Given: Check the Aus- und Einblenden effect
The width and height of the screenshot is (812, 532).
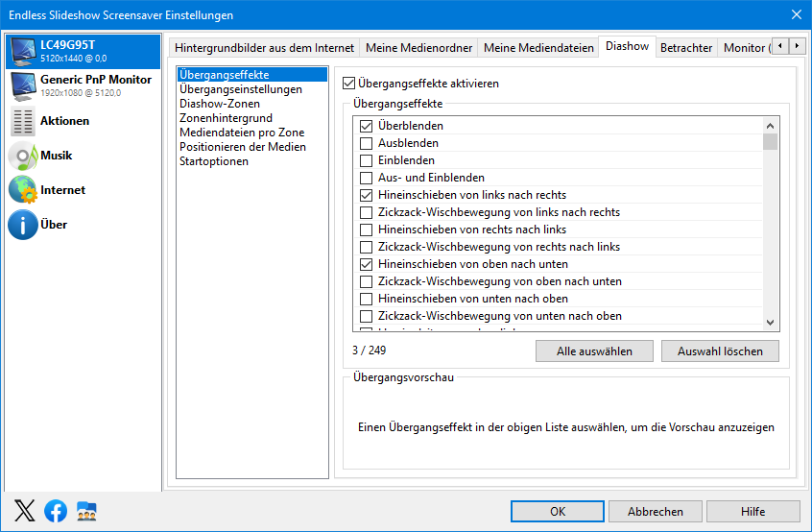Looking at the screenshot, I should [366, 178].
